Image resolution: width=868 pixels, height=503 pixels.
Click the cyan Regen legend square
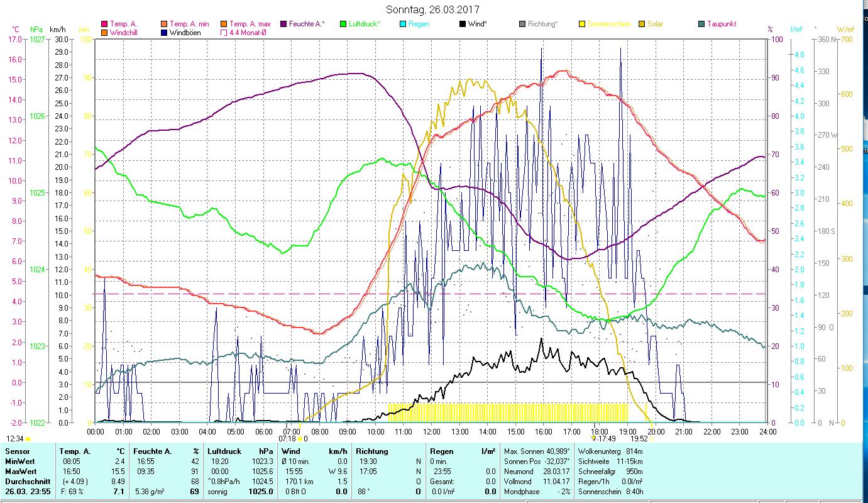(x=403, y=25)
